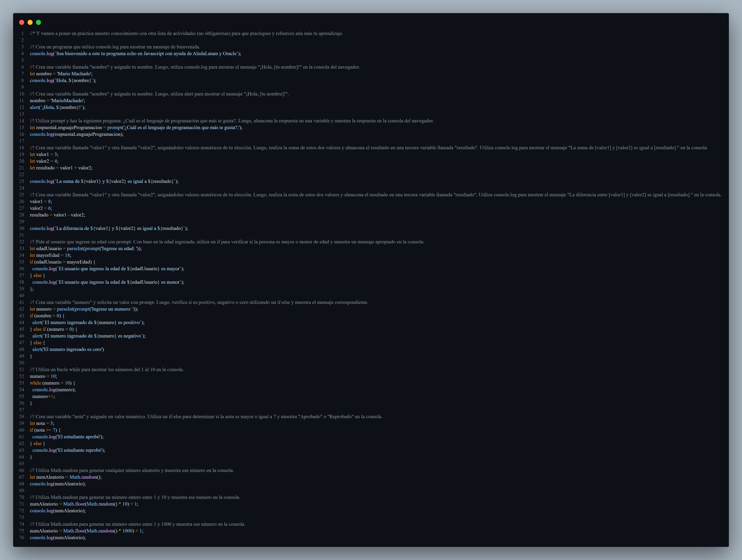
Task: Click line 'valor2 = 6;'
Action: 41,208
